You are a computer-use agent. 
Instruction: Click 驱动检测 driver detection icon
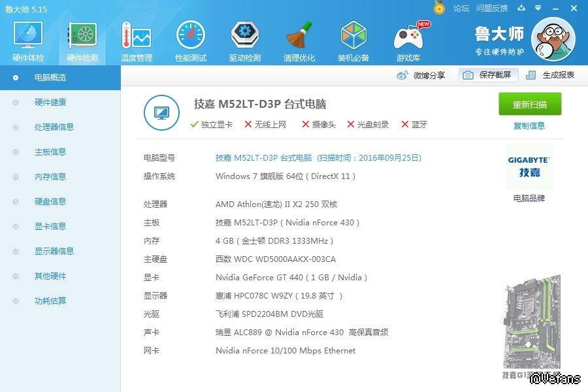tap(245, 41)
